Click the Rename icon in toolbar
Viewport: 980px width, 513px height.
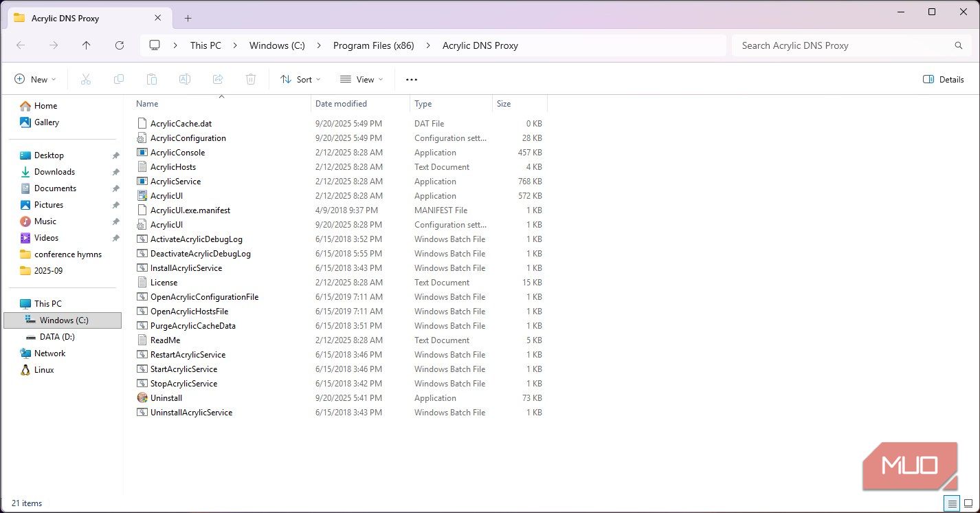click(185, 79)
